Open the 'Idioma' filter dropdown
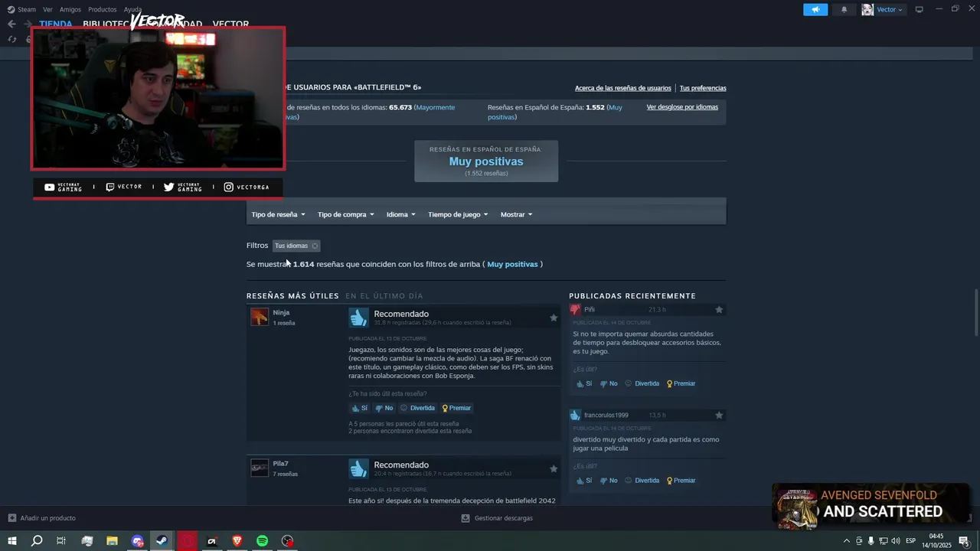This screenshot has height=551, width=980. (401, 214)
